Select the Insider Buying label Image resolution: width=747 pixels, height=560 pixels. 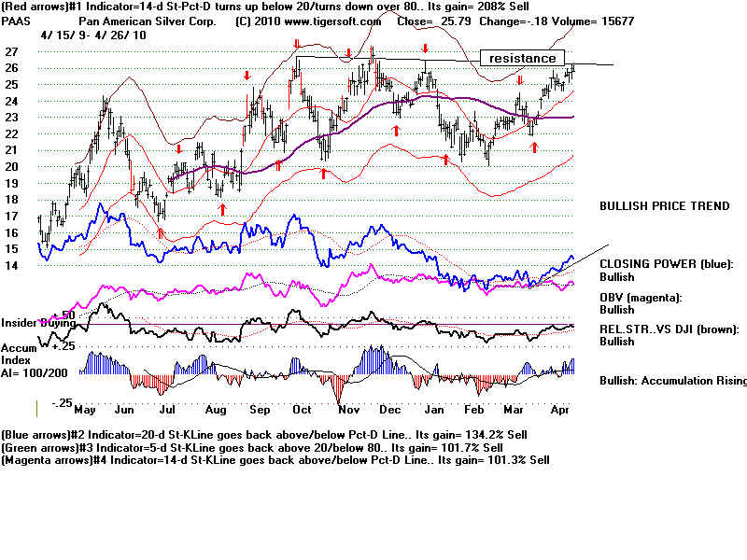click(x=38, y=323)
